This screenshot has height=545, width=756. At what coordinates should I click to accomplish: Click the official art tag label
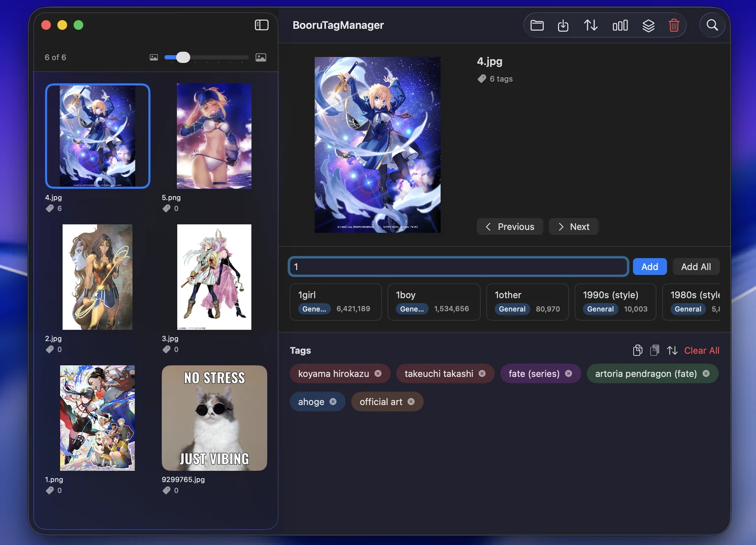(381, 402)
